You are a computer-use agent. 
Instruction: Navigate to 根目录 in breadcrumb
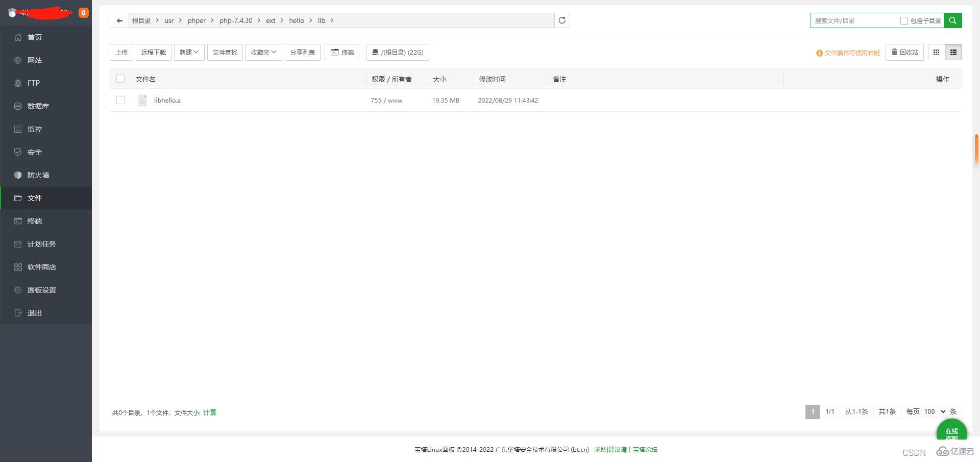point(141,20)
